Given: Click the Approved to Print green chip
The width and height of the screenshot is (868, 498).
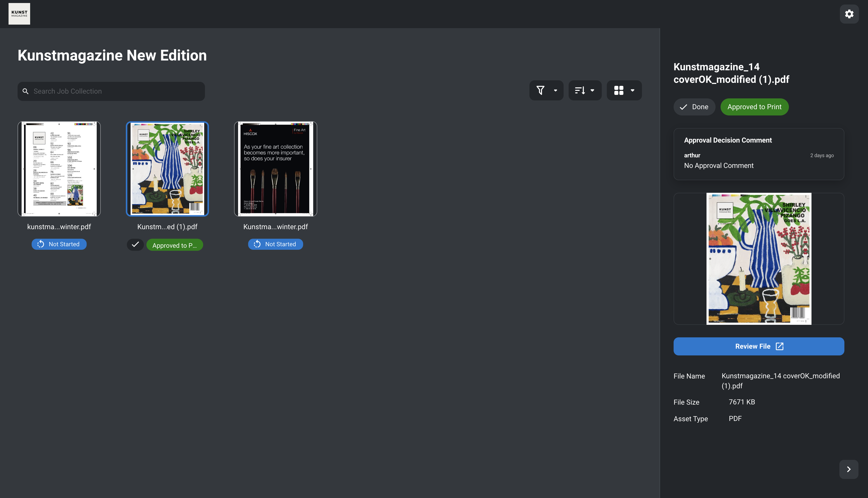Looking at the screenshot, I should [754, 107].
